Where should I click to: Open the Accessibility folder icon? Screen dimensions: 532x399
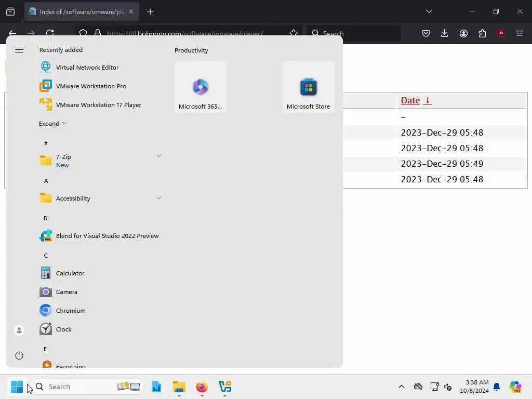point(46,198)
